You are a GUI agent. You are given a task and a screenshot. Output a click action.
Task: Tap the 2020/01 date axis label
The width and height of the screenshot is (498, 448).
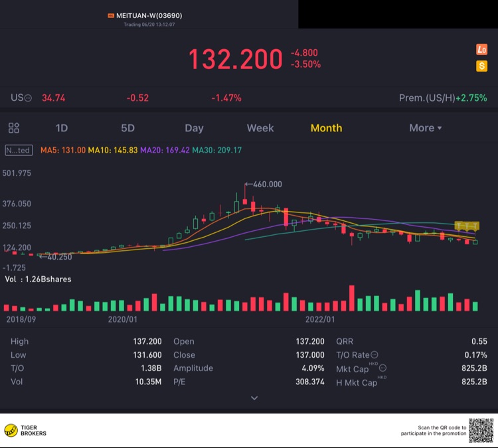[123, 319]
